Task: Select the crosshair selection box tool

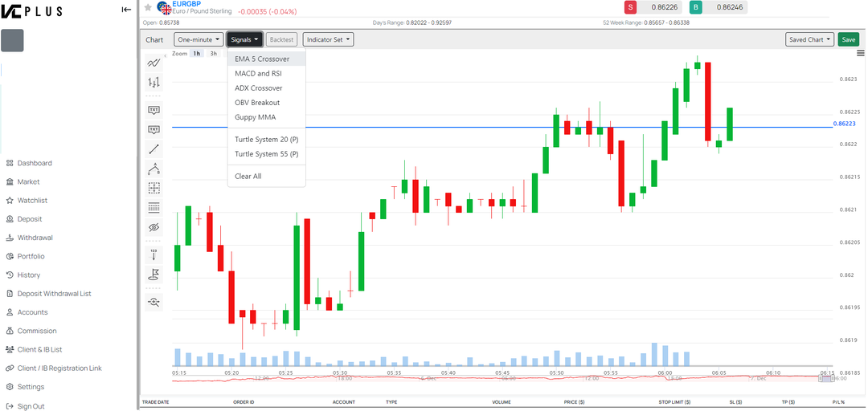Action: pos(154,188)
